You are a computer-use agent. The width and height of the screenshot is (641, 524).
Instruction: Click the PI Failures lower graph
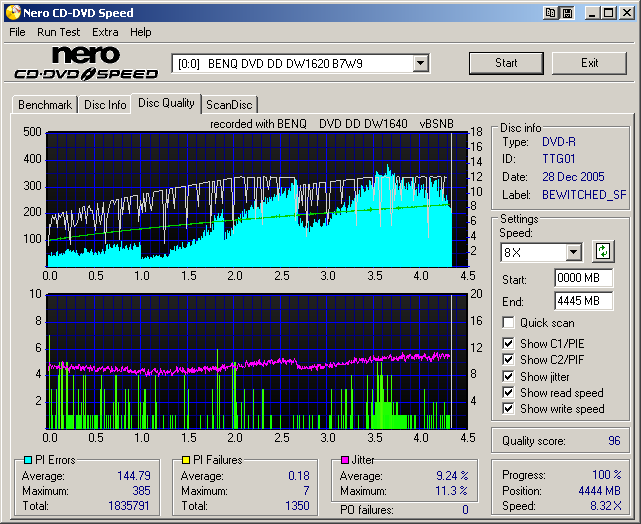point(257,361)
